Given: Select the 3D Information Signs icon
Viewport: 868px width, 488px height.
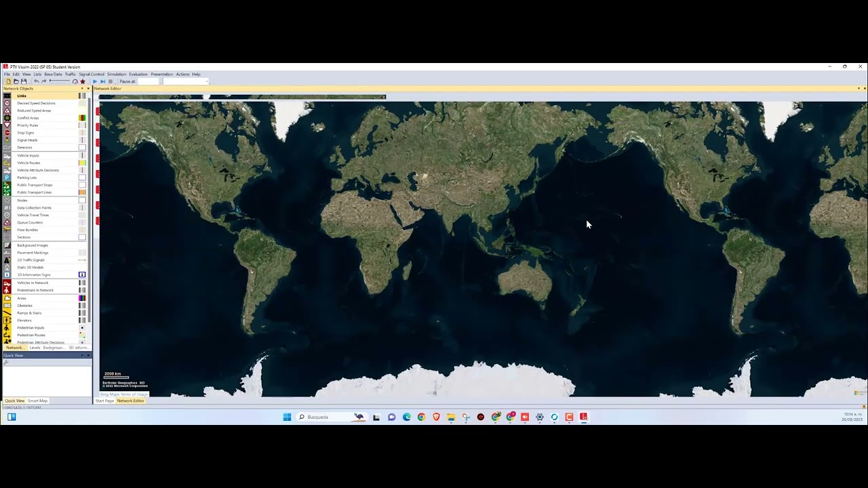Looking at the screenshot, I should [x=7, y=274].
